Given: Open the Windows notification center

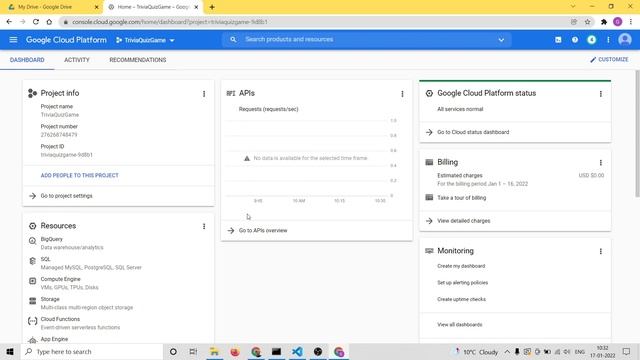Looking at the screenshot, I should pos(627,351).
